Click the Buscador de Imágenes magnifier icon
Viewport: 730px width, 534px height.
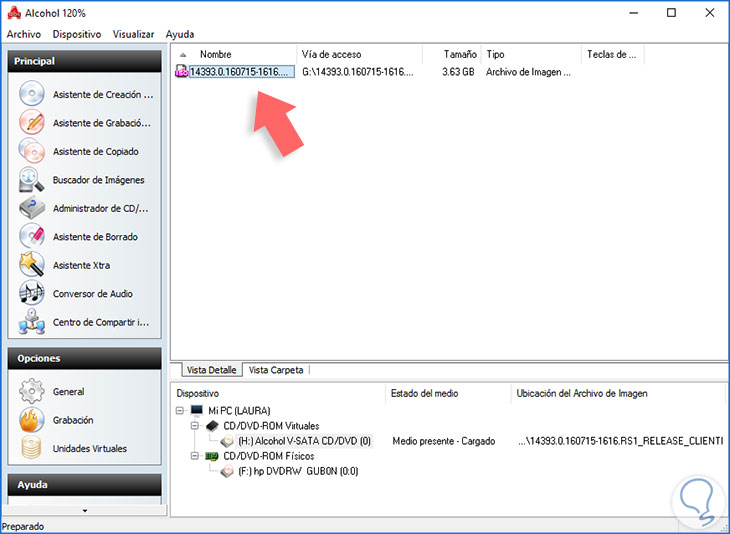click(32, 180)
